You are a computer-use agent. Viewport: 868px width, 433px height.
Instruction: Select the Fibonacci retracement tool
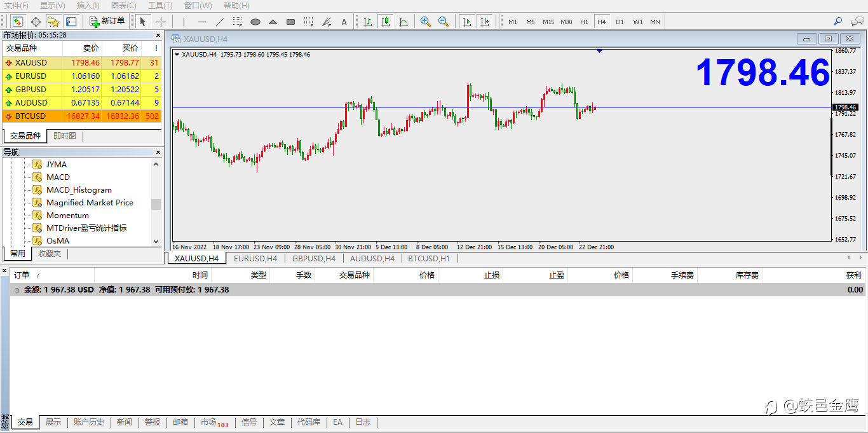[237, 22]
